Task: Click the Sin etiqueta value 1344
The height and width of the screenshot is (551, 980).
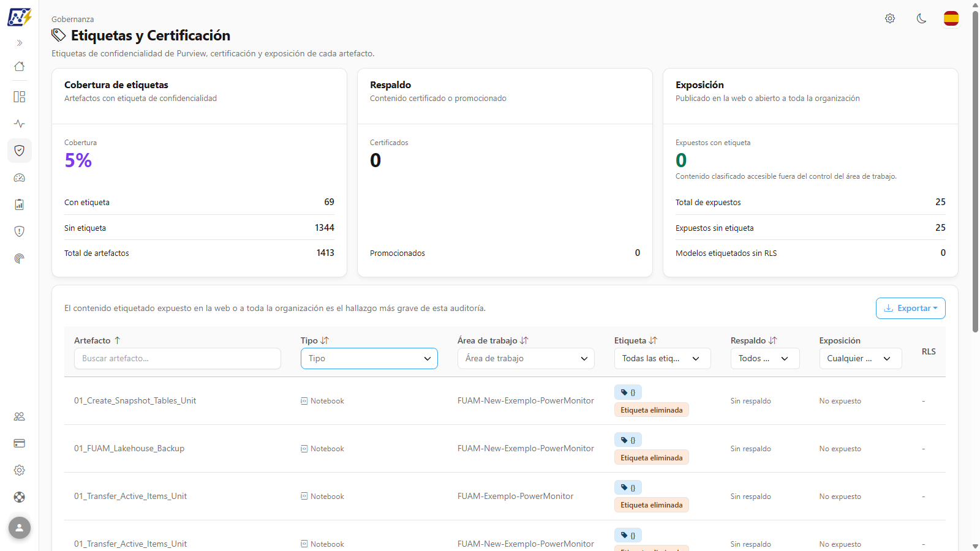Action: click(325, 228)
